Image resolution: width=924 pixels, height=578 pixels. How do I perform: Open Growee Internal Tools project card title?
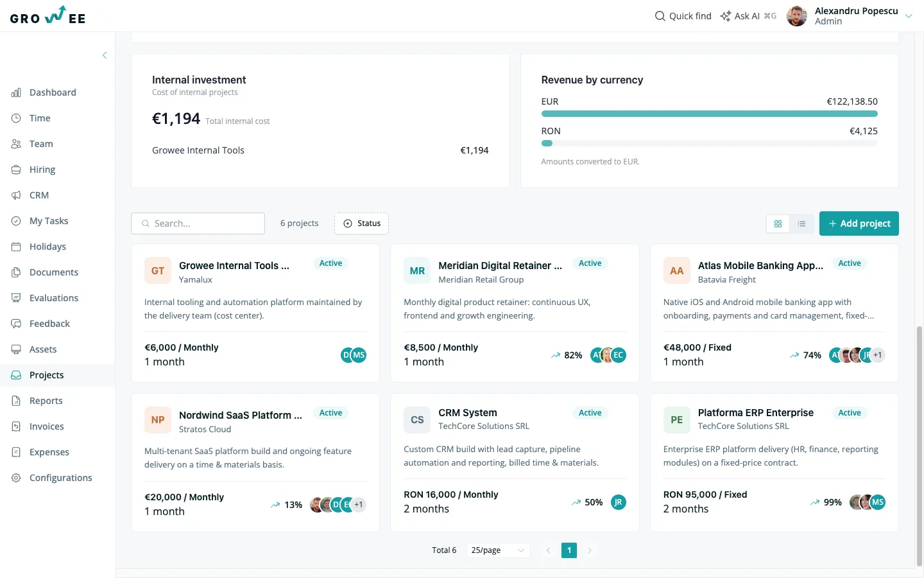(234, 266)
